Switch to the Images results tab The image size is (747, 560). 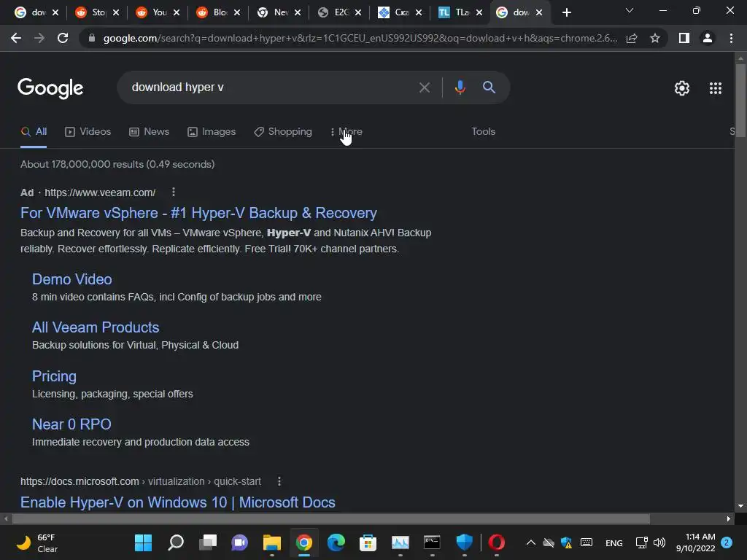coord(212,132)
